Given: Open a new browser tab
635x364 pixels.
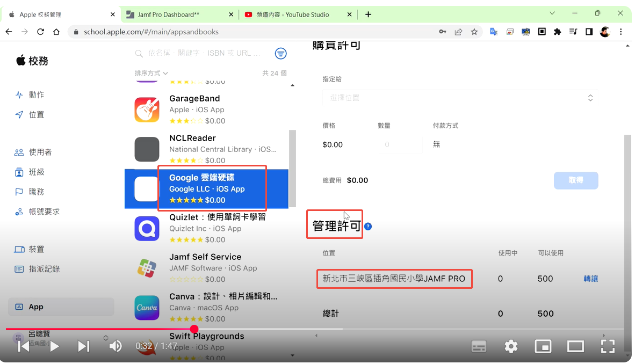Looking at the screenshot, I should pos(368,14).
